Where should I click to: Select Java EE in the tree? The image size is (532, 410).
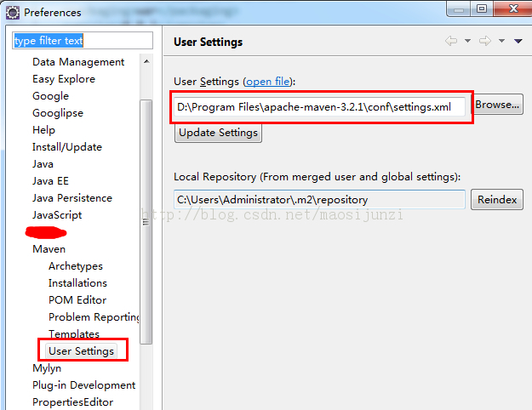pyautogui.click(x=49, y=181)
